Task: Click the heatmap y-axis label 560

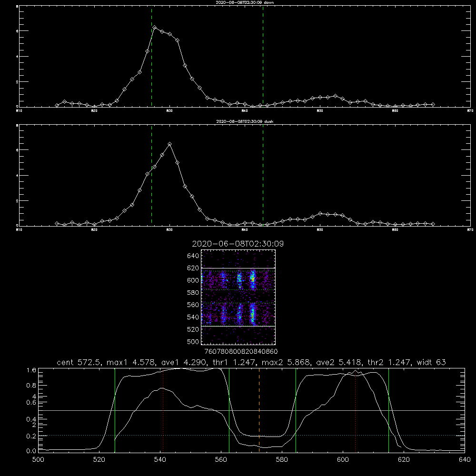Action: (193, 305)
